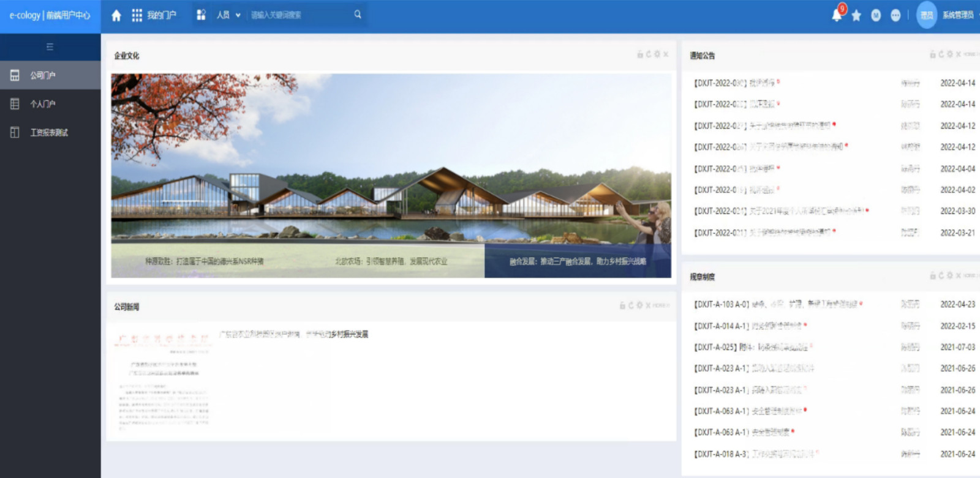The image size is (980, 478).
Task: Open favorites via the star icon
Action: [856, 15]
